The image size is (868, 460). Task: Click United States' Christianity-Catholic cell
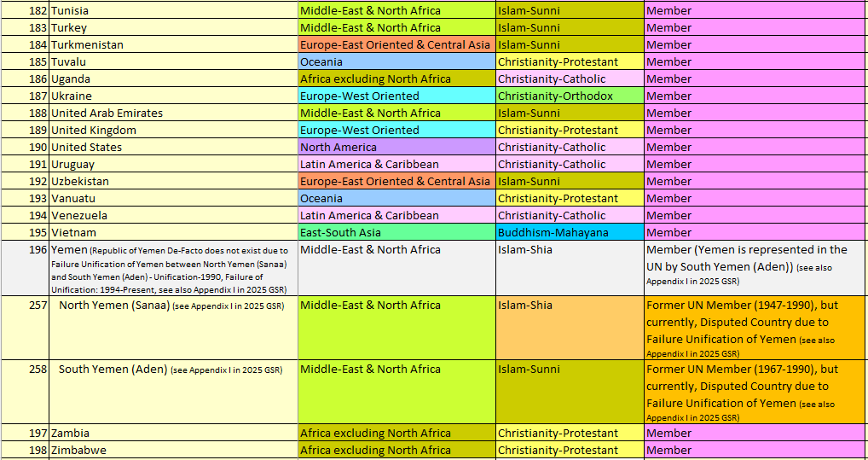(570, 147)
